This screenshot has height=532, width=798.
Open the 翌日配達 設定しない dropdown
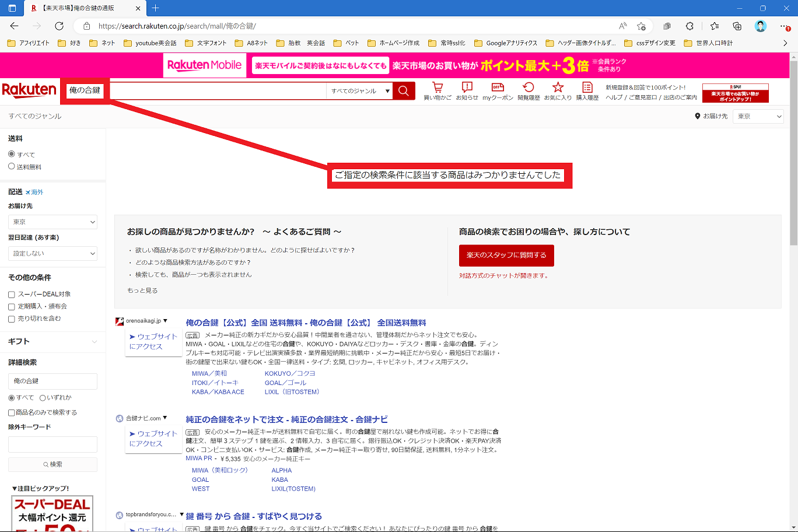pos(52,254)
